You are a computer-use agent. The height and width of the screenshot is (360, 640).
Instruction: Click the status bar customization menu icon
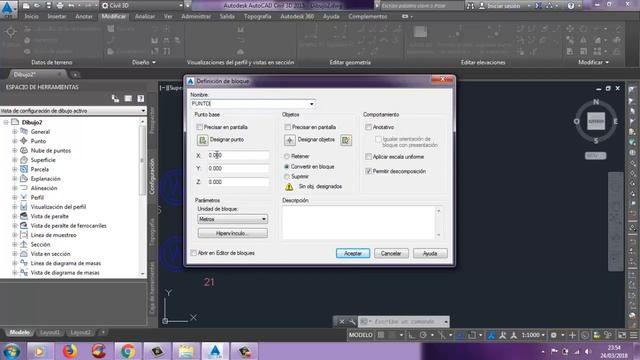[633, 335]
